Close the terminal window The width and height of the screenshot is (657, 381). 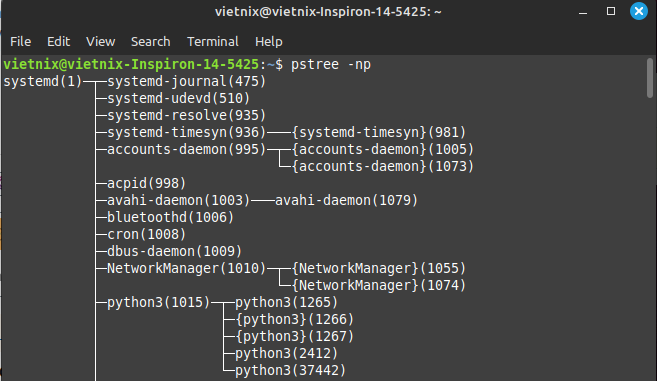639,11
